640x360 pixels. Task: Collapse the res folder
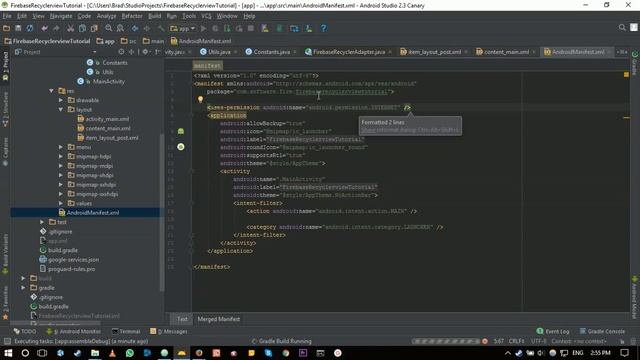[x=51, y=91]
